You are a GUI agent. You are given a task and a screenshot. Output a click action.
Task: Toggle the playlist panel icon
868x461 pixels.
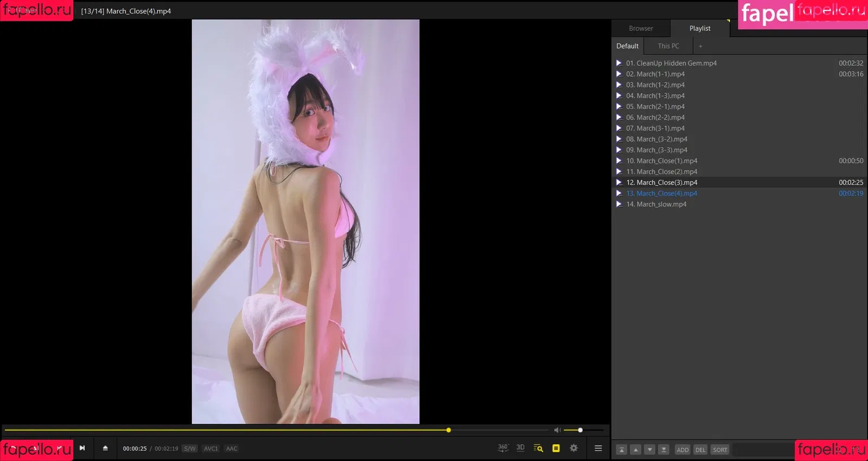coord(556,448)
